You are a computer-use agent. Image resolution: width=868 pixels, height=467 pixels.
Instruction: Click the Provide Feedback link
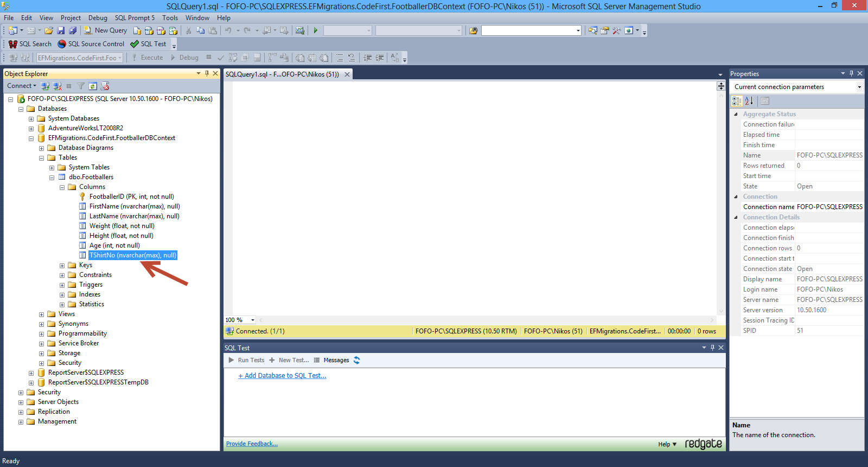click(252, 444)
